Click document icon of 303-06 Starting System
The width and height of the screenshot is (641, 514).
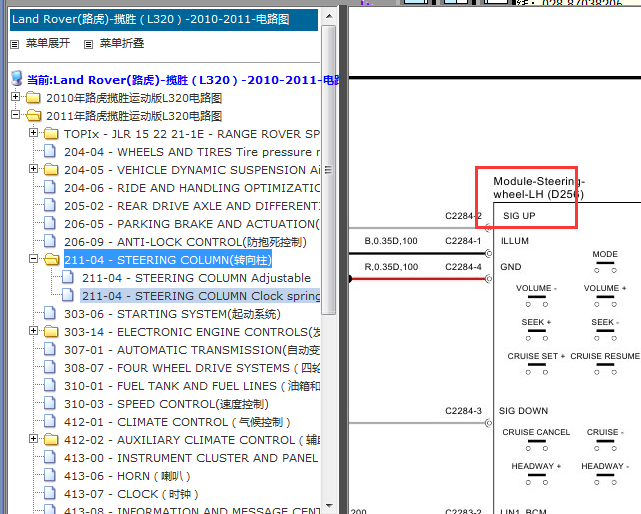tap(50, 313)
